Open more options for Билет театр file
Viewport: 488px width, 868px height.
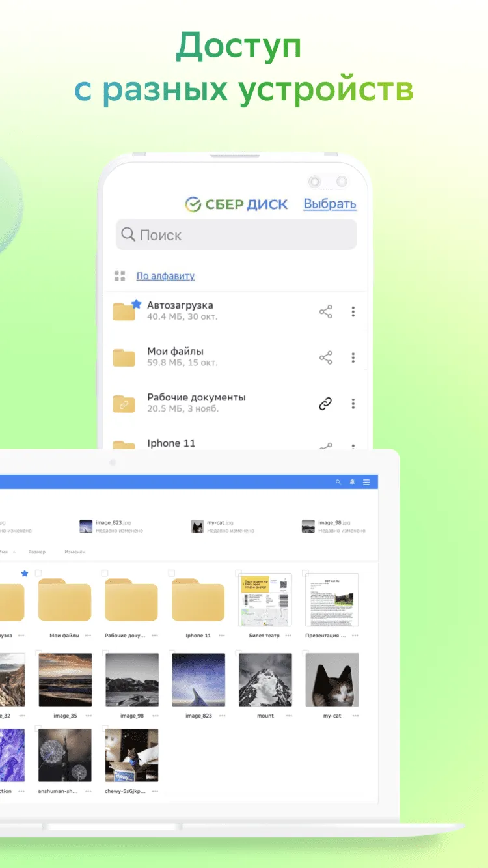pos(288,636)
